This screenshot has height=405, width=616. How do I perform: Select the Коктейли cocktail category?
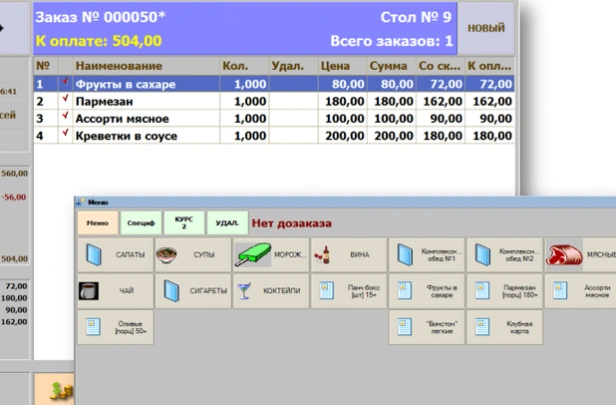(271, 291)
